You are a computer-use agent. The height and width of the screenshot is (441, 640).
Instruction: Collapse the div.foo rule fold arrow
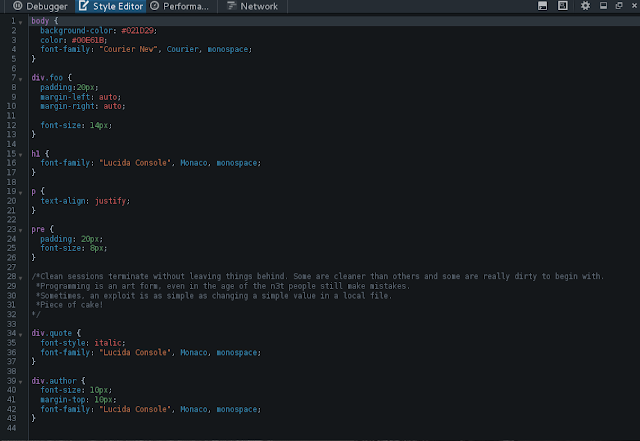[x=20, y=79]
